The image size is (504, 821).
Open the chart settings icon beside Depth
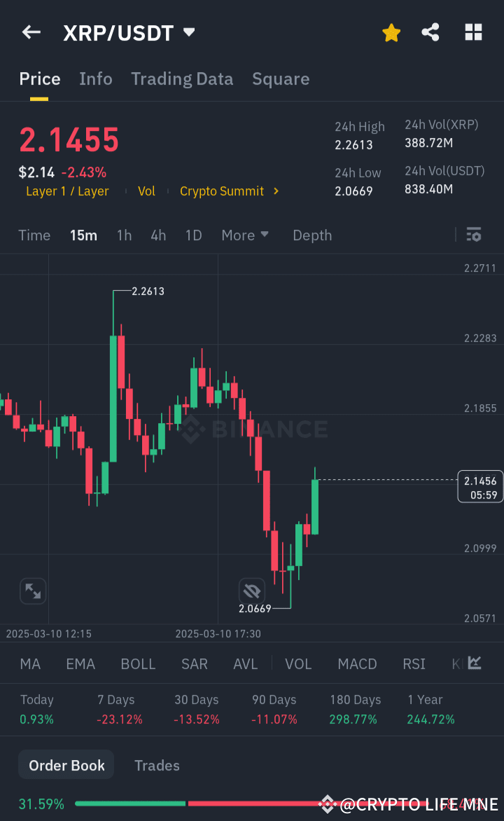tap(473, 235)
